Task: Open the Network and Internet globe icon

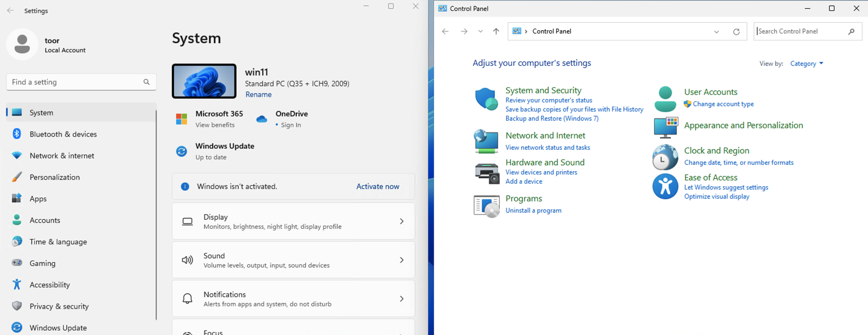Action: (x=486, y=141)
